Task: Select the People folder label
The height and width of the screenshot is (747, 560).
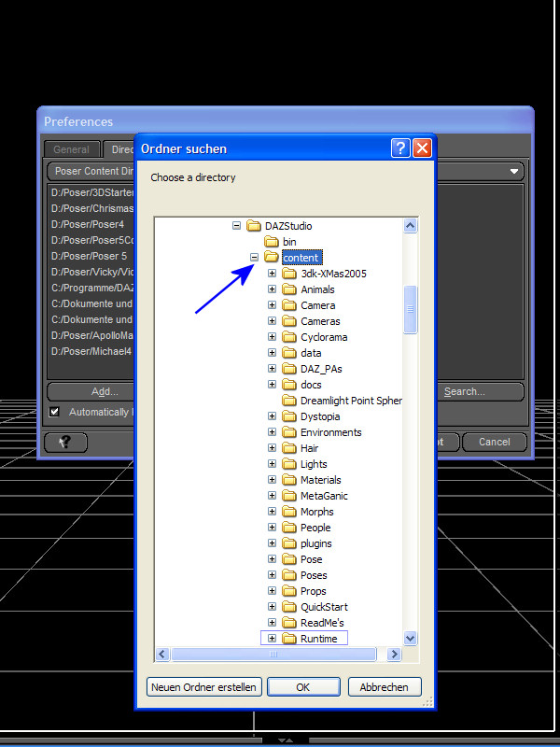Action: click(x=315, y=528)
